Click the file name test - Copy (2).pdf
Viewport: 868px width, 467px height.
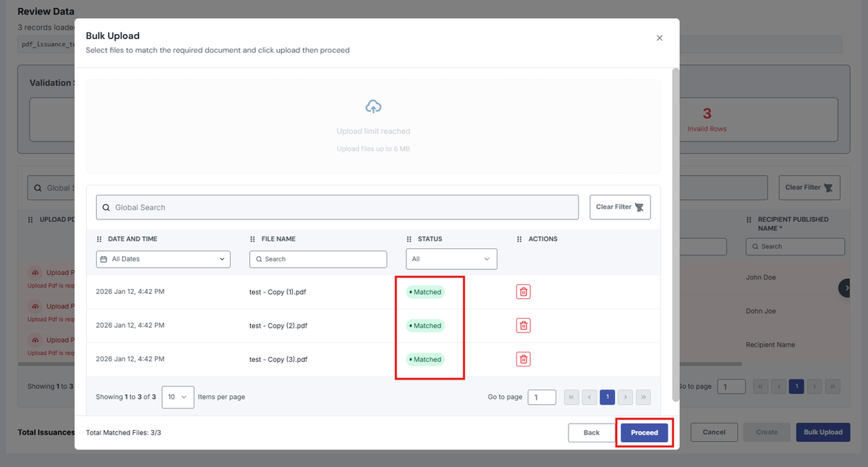(x=278, y=326)
